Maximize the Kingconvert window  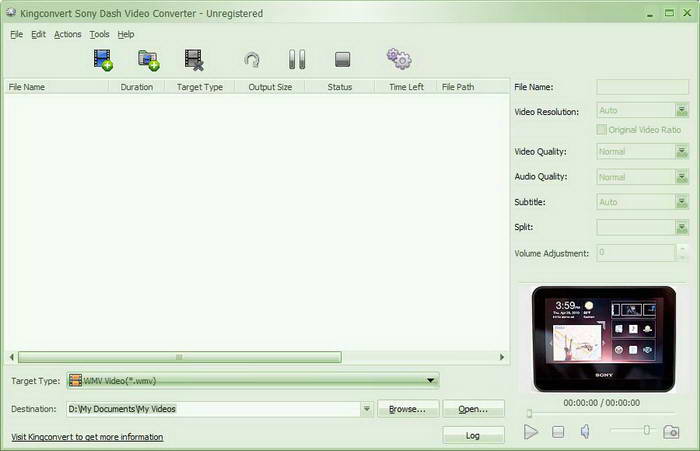point(669,13)
